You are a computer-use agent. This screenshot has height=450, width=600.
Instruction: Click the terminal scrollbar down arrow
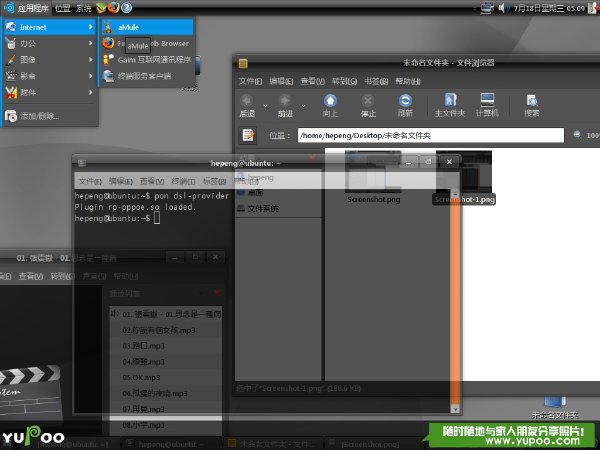pyautogui.click(x=455, y=409)
